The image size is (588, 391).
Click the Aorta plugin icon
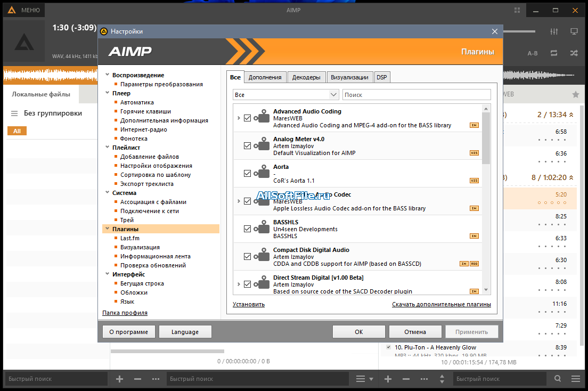(262, 172)
